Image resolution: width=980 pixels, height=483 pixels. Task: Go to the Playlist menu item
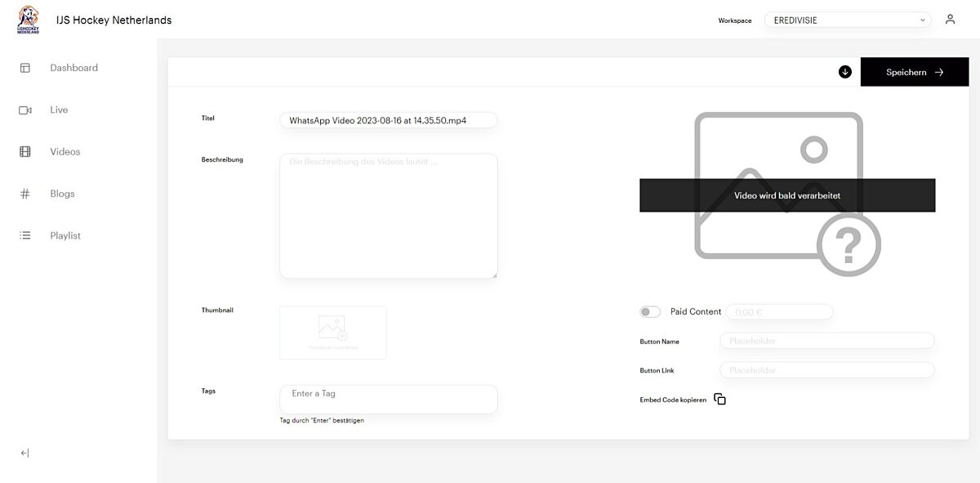pyautogui.click(x=65, y=235)
